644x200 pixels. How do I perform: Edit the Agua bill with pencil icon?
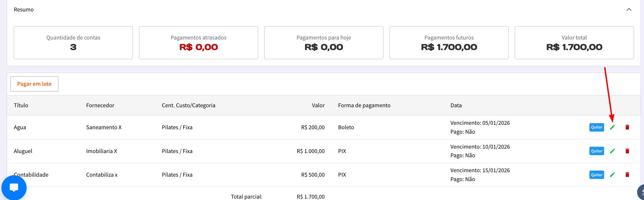coord(612,127)
